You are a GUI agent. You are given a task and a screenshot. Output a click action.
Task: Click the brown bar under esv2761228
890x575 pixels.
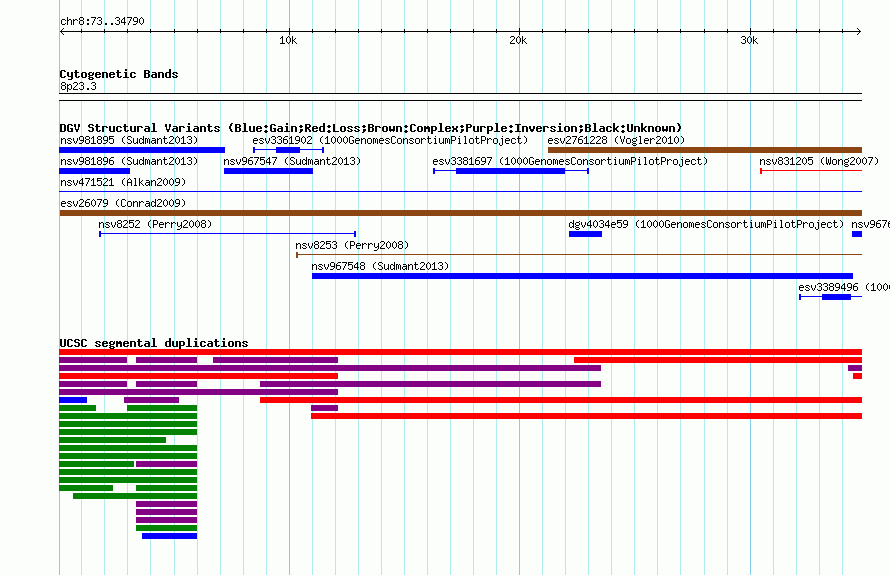pos(704,150)
